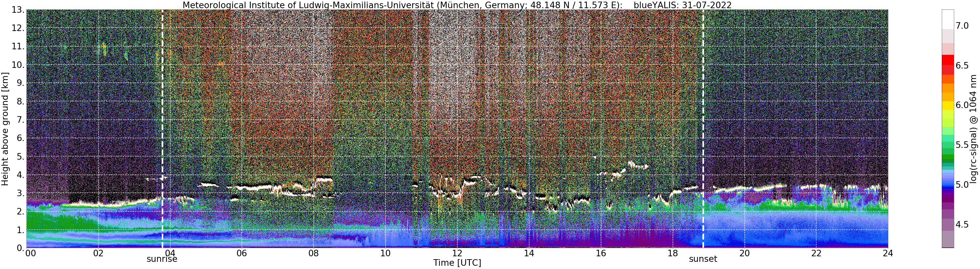Click the x-axis tick label '24'

tap(888, 253)
